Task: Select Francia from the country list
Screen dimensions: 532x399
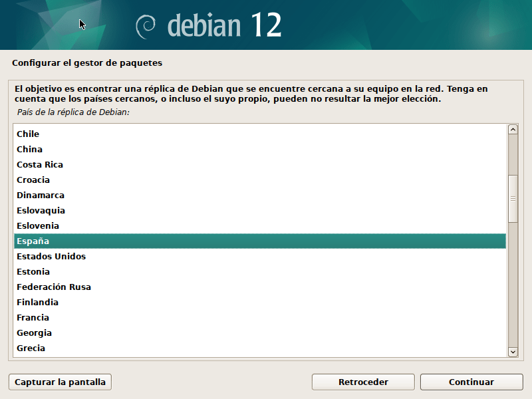Action: [x=260, y=317]
